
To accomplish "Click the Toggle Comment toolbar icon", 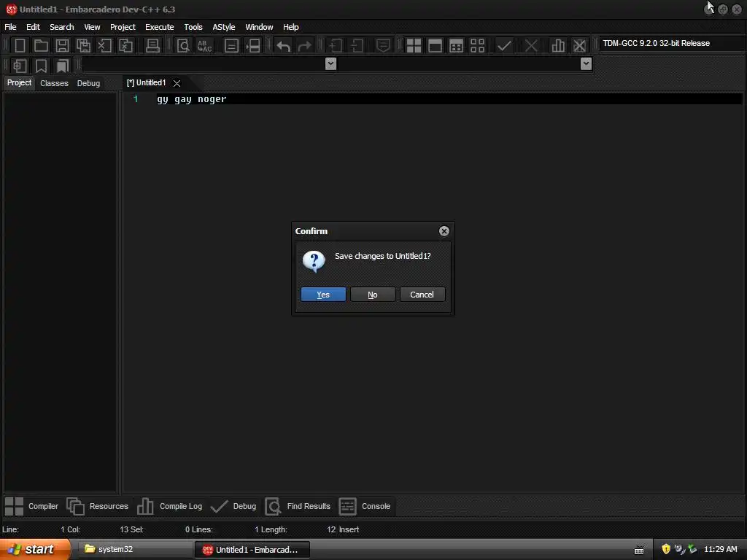I will tap(383, 46).
